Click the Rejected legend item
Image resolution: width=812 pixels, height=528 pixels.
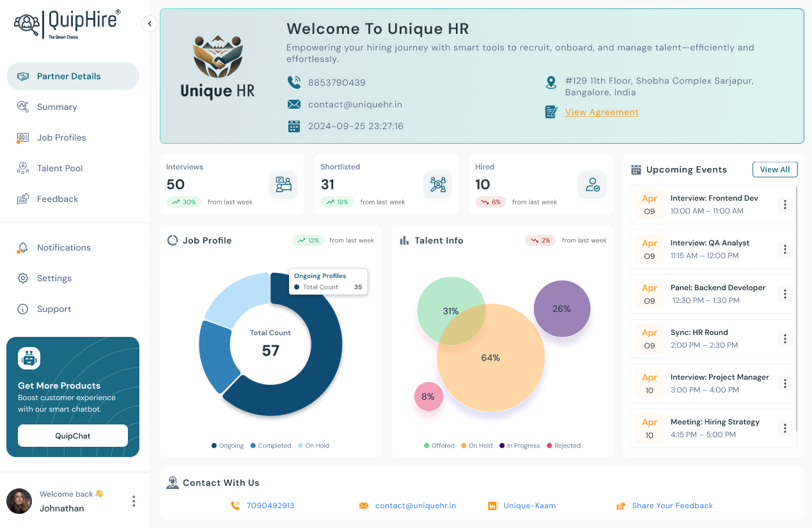[x=563, y=446]
